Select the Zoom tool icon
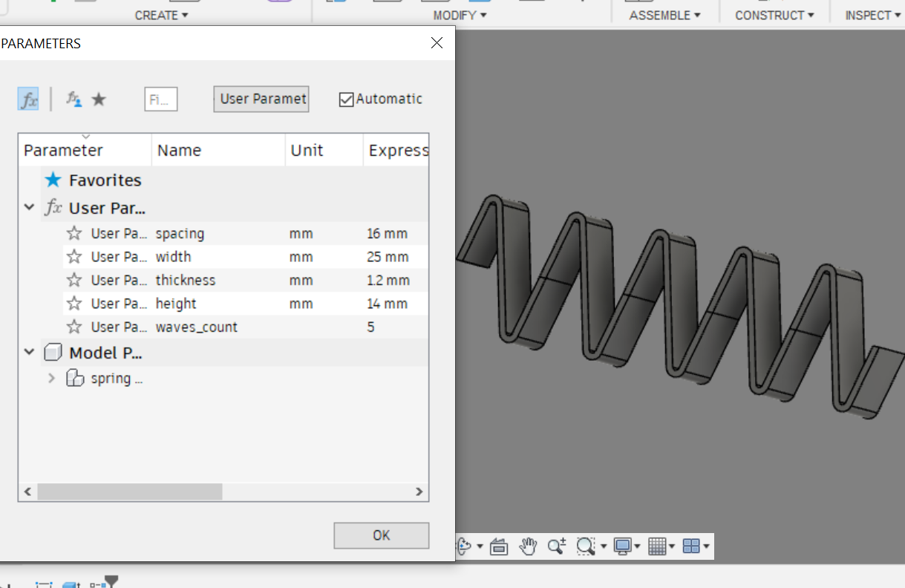Image resolution: width=905 pixels, height=588 pixels. click(x=557, y=547)
